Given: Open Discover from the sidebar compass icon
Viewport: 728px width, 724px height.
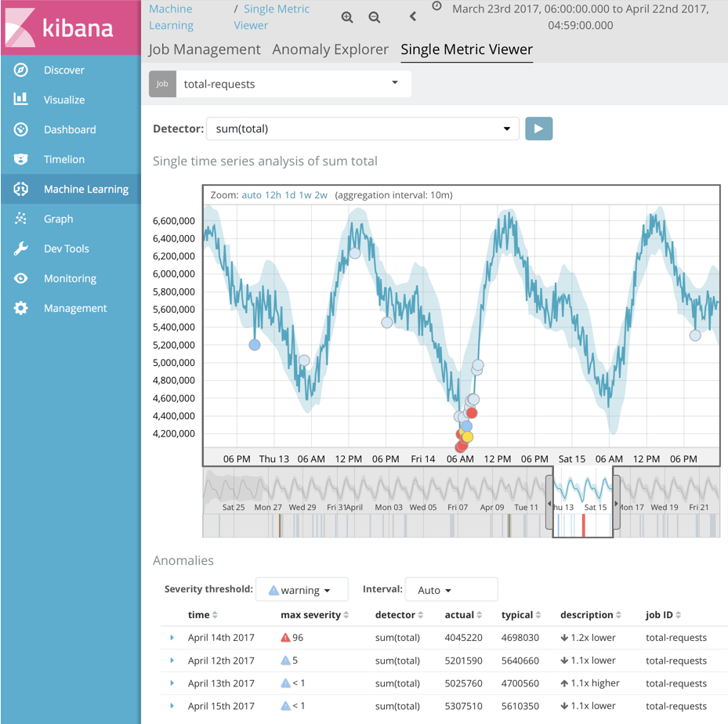Looking at the screenshot, I should (x=21, y=71).
